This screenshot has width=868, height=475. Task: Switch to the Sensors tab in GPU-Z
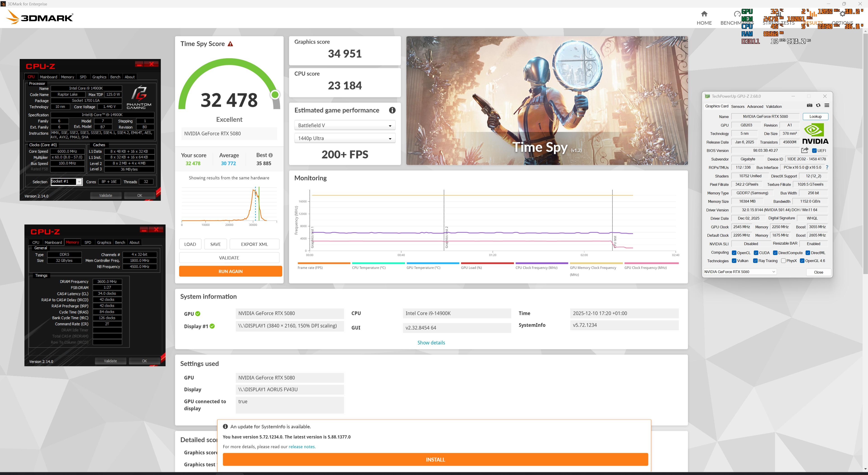click(x=738, y=106)
